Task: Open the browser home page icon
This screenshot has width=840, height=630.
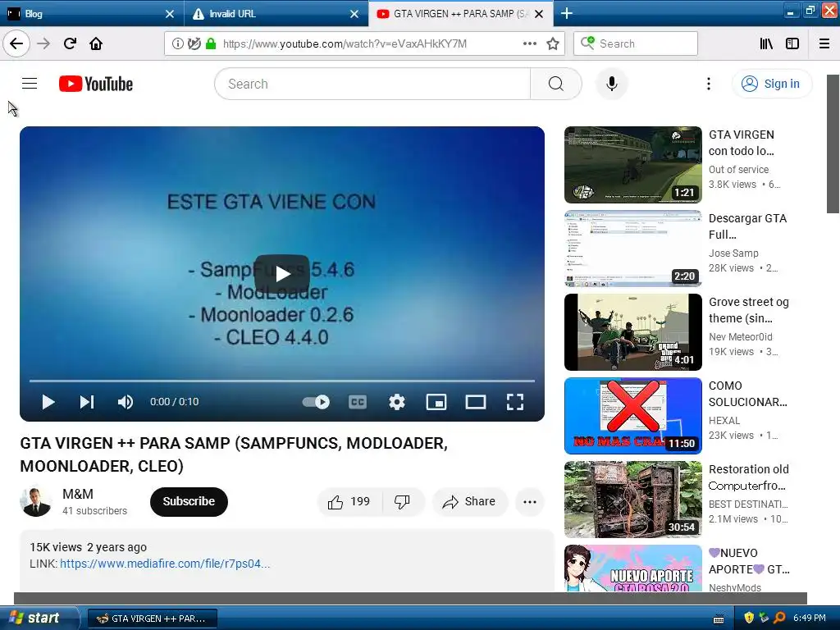Action: coord(96,43)
